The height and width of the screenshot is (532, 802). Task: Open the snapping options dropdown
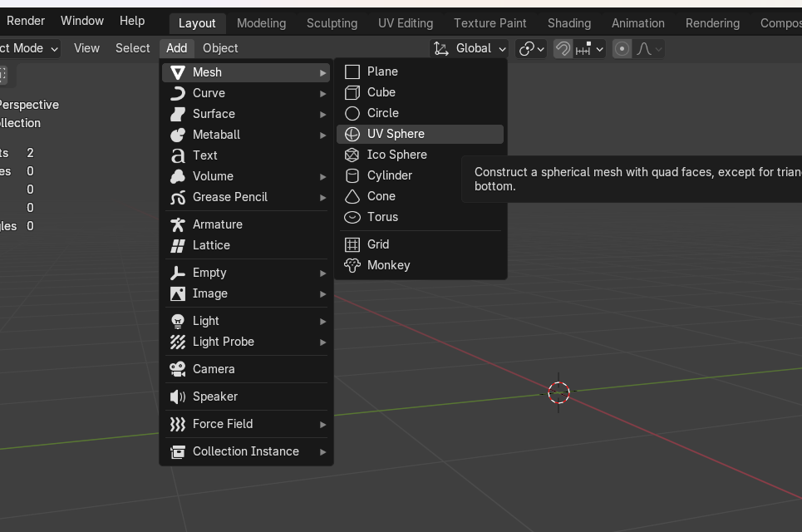(590, 49)
